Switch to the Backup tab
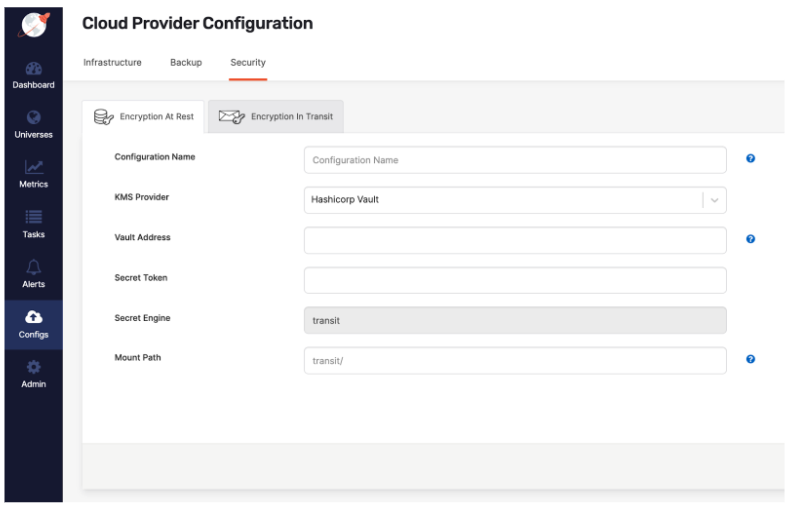The height and width of the screenshot is (510, 792). click(186, 63)
